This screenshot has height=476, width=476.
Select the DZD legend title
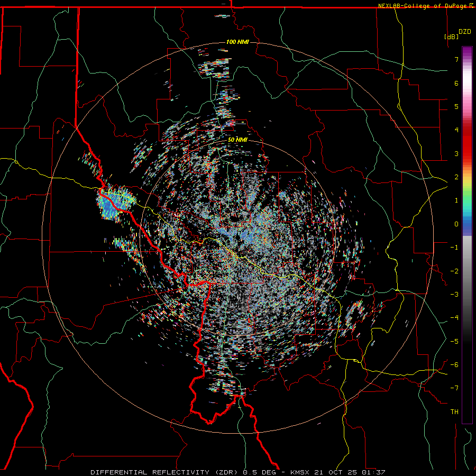[465, 32]
